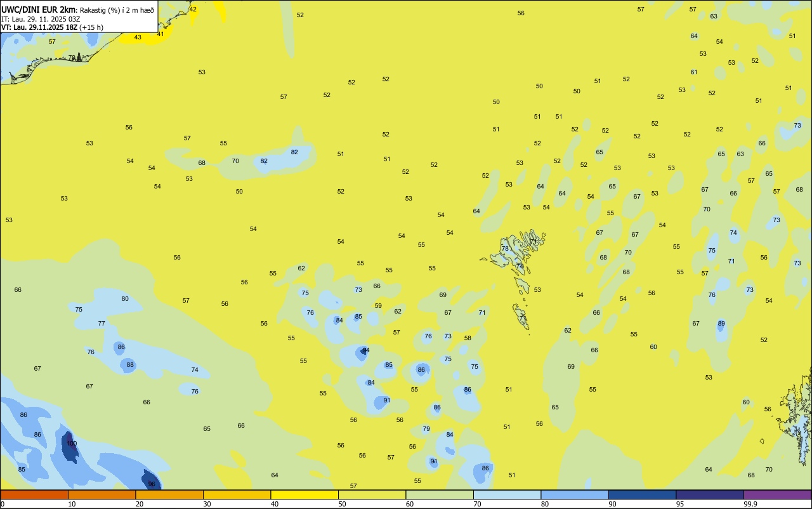Viewport: 812px width, 509px height.
Task: Select the 'IT: Lau. 29. 11. 2025 03Z' line
Action: [41, 18]
